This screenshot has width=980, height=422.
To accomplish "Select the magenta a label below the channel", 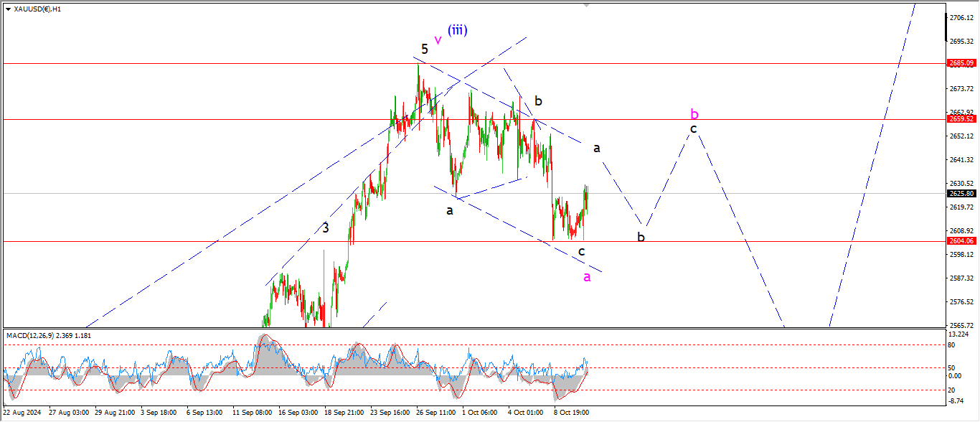I will pos(587,277).
